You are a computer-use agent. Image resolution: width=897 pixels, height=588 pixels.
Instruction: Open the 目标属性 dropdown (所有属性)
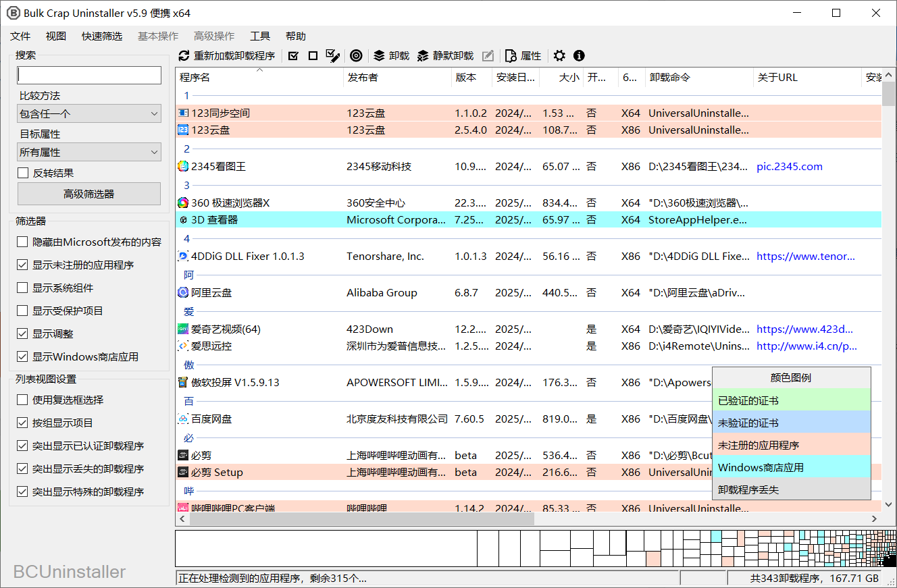(x=89, y=152)
